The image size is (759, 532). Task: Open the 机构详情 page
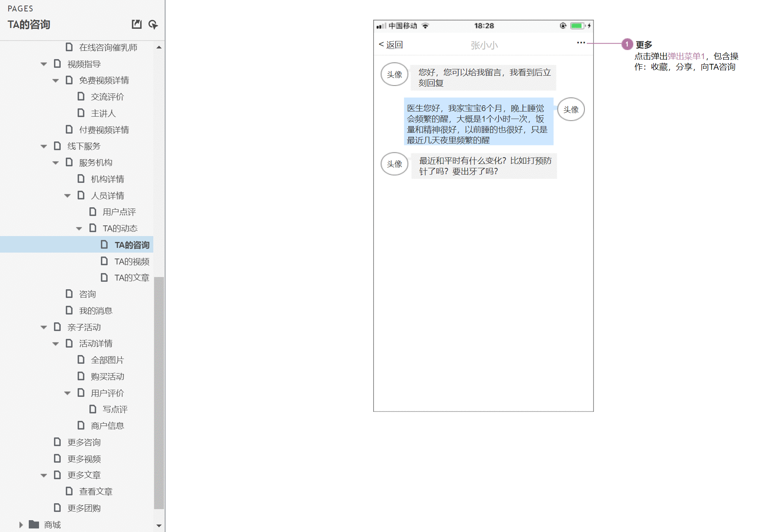pyautogui.click(x=107, y=179)
